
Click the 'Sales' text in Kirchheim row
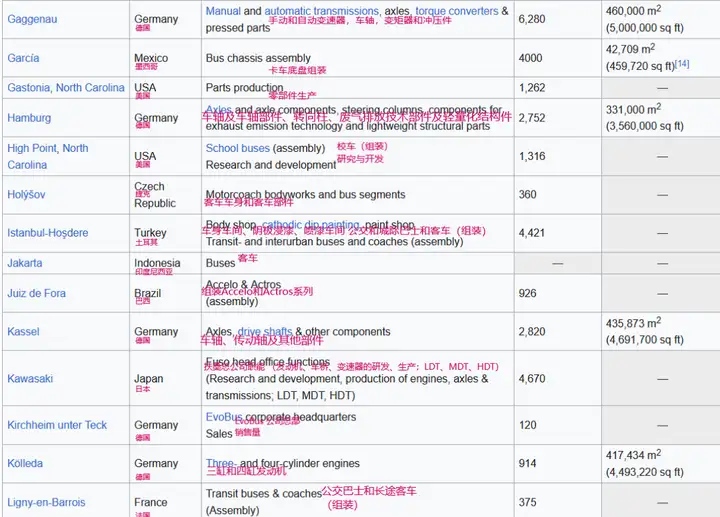[x=219, y=433]
